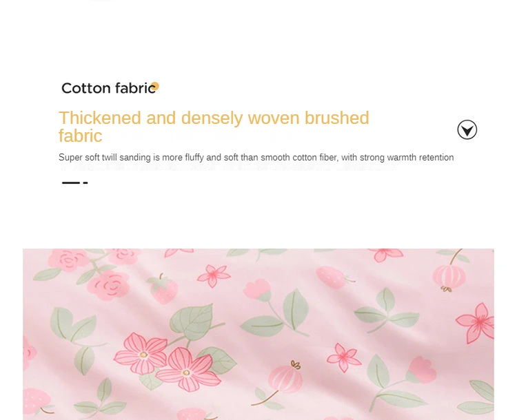
Task: Click the striped onion bud at bottom center
Action: [285, 376]
